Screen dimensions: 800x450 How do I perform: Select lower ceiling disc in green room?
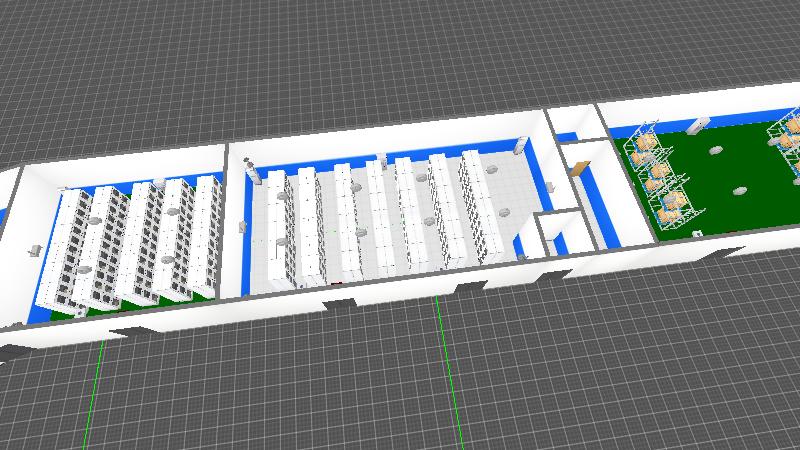739,190
